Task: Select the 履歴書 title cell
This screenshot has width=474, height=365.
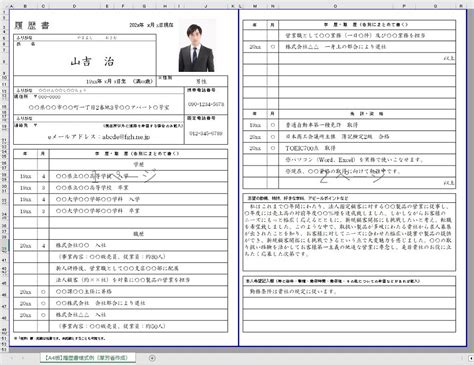Action: click(x=32, y=25)
